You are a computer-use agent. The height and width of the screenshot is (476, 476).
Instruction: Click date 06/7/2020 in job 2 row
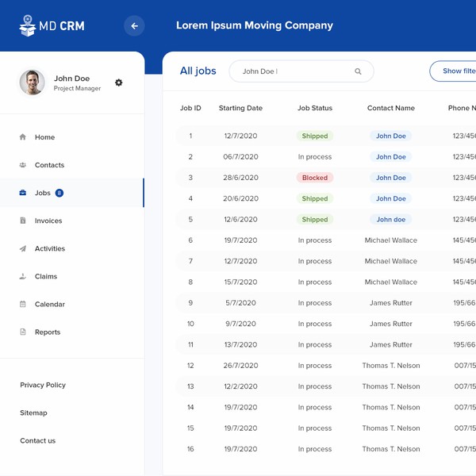point(240,157)
